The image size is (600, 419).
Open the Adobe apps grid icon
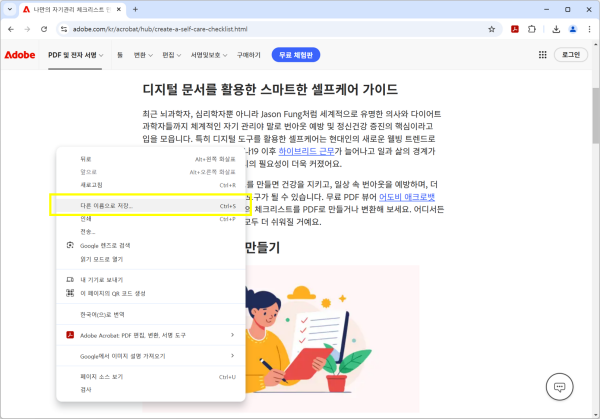tap(543, 55)
